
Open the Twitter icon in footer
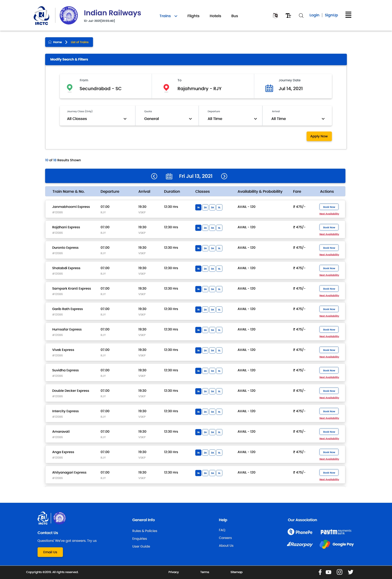pos(350,572)
